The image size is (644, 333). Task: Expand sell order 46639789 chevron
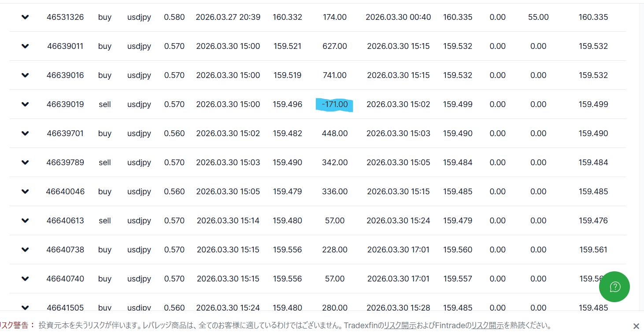(x=25, y=163)
